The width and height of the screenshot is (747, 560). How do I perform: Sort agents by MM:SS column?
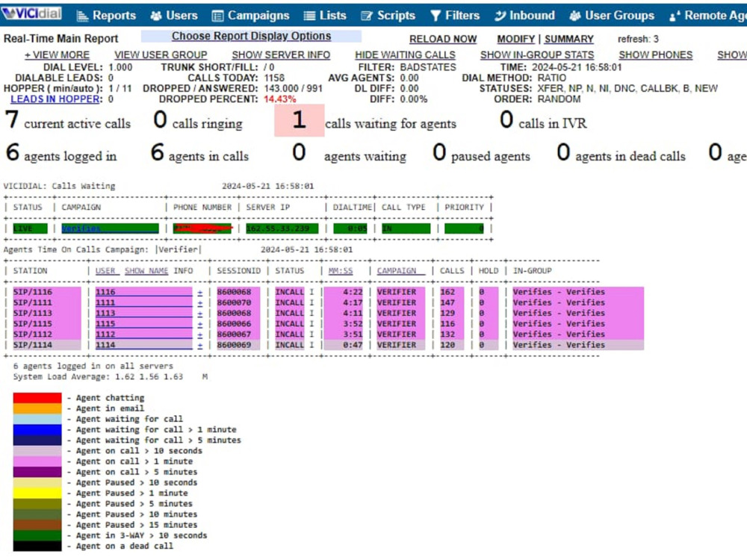341,271
